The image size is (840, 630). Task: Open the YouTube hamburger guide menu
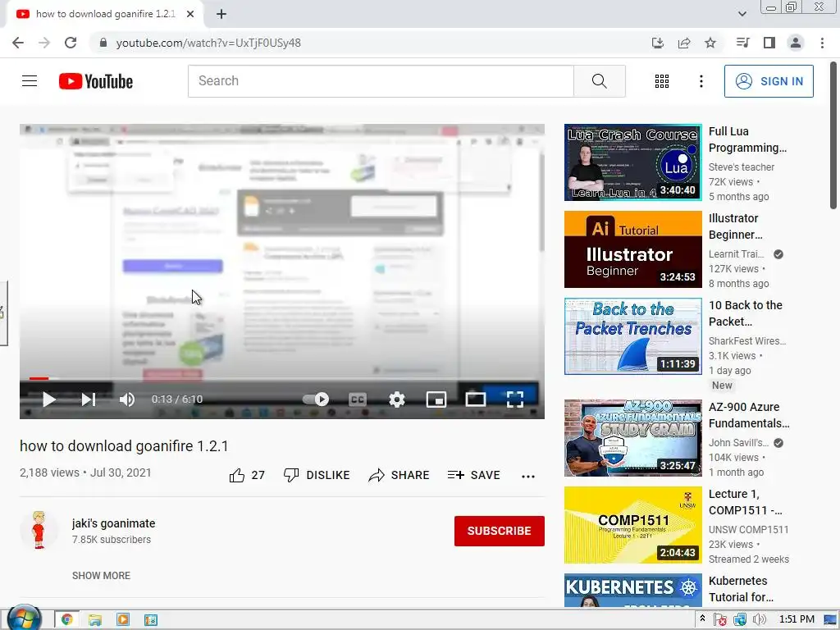click(30, 81)
